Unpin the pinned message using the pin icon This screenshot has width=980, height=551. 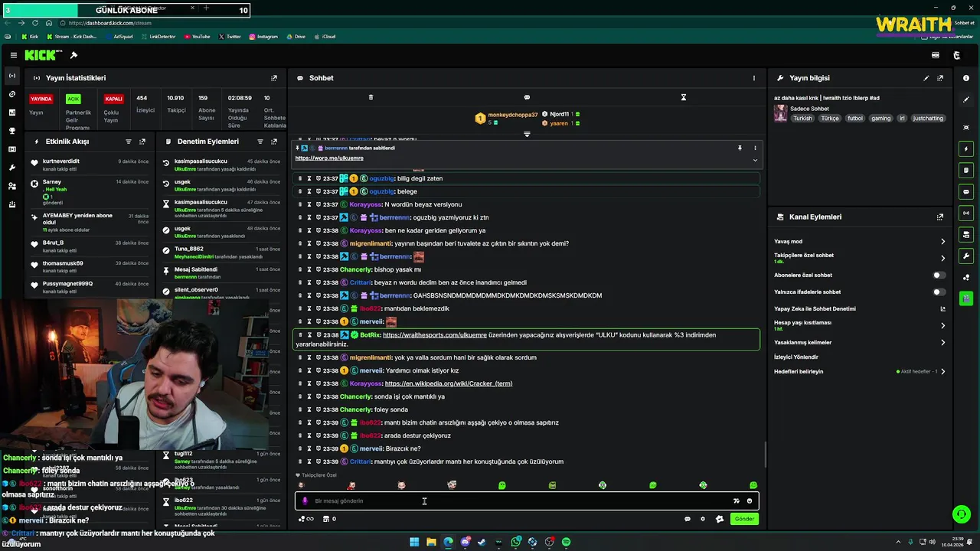[740, 148]
